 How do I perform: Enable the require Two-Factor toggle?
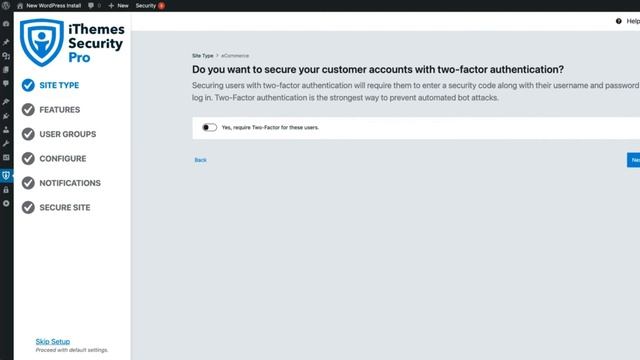pyautogui.click(x=209, y=127)
